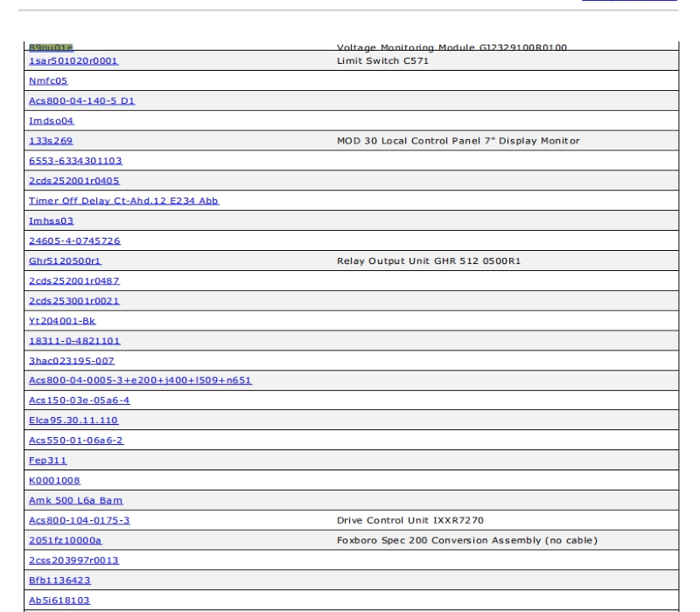Open the 1sar501020r0001 part link
Screen dimensions: 700x612
[x=73, y=61]
